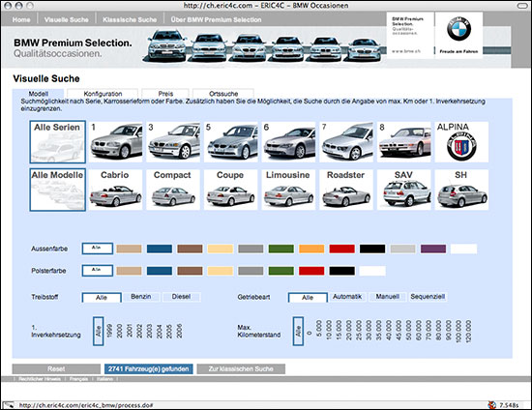Select Diesel fuel option

tap(181, 297)
